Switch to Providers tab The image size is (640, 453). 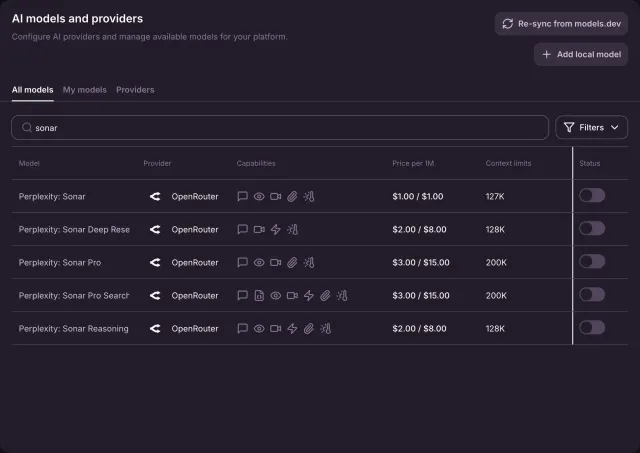(x=135, y=90)
